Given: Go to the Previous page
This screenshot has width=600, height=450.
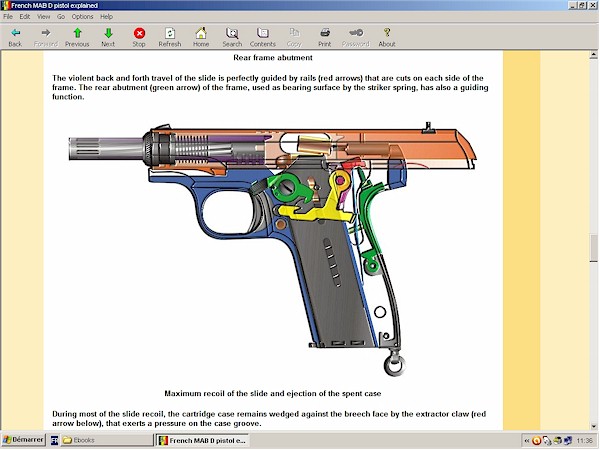Looking at the screenshot, I should 77,38.
